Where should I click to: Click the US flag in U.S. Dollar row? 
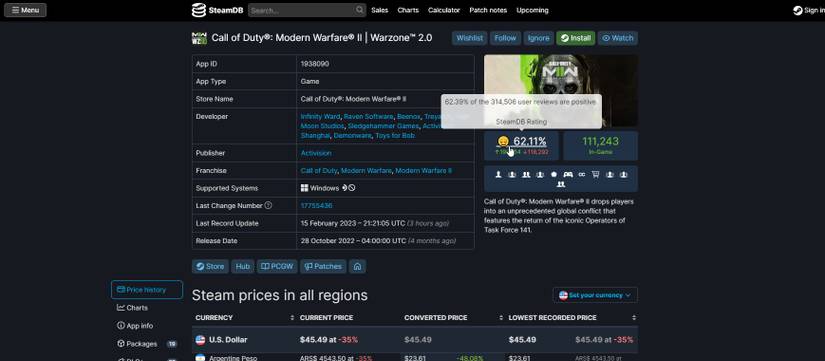pos(200,340)
